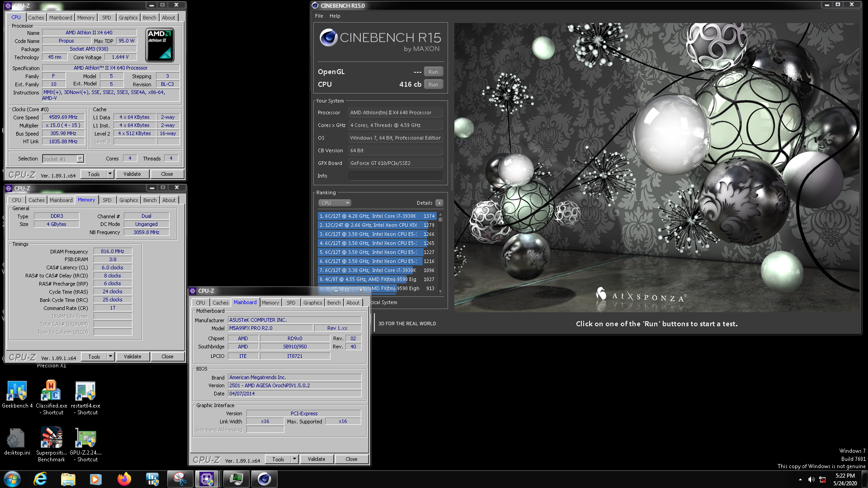
Task: Open Graphics tab in top CPU-Z window
Action: coord(128,18)
